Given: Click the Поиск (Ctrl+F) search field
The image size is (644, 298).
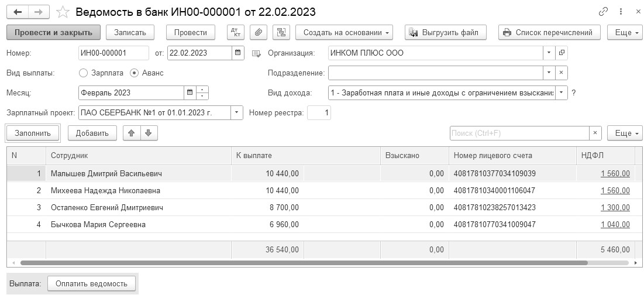Looking at the screenshot, I should pos(519,133).
